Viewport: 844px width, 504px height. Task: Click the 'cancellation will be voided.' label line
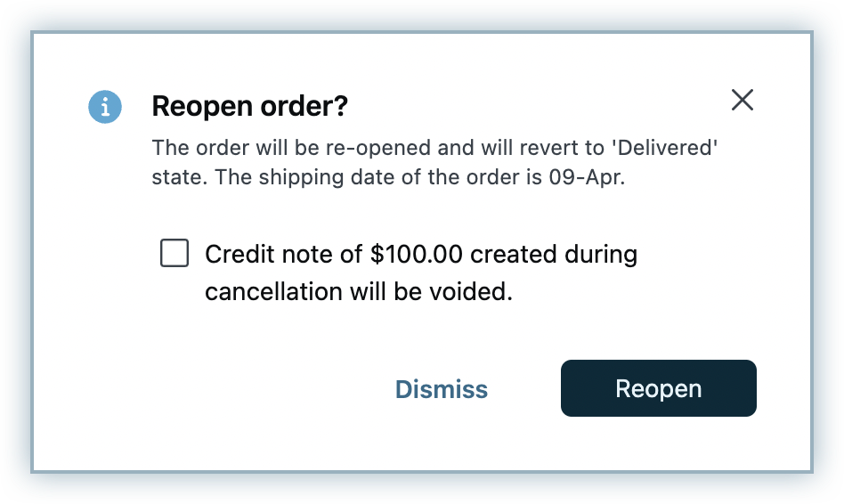(359, 292)
